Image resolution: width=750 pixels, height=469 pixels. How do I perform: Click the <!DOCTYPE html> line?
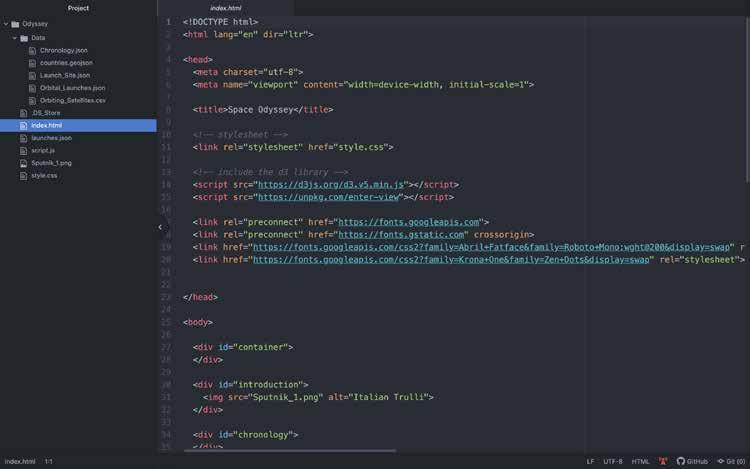(221, 22)
